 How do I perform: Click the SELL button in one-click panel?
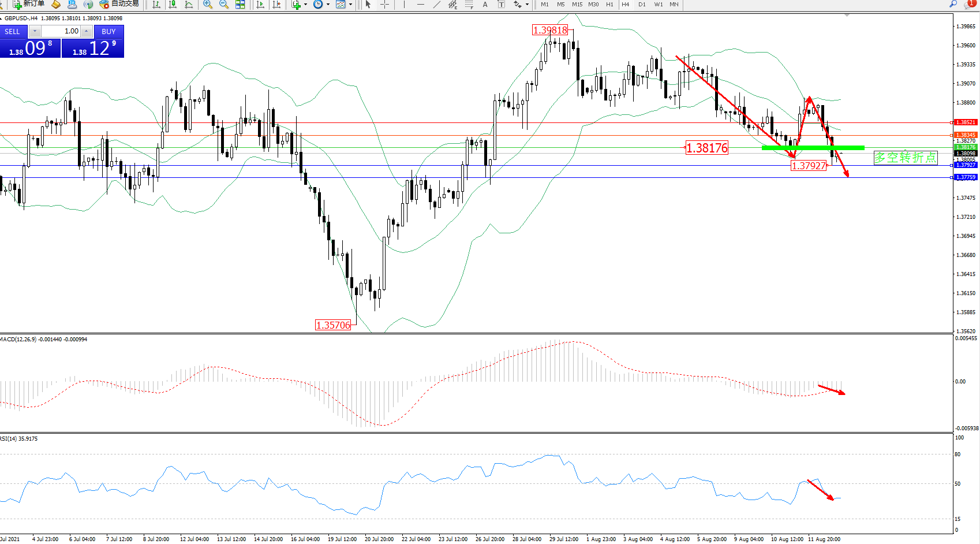coord(13,32)
